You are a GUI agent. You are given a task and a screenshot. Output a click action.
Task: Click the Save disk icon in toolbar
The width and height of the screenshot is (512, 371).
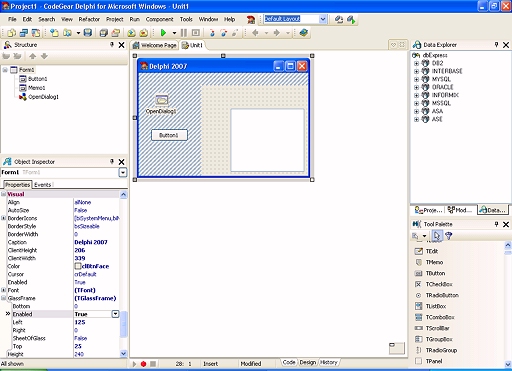click(x=88, y=33)
